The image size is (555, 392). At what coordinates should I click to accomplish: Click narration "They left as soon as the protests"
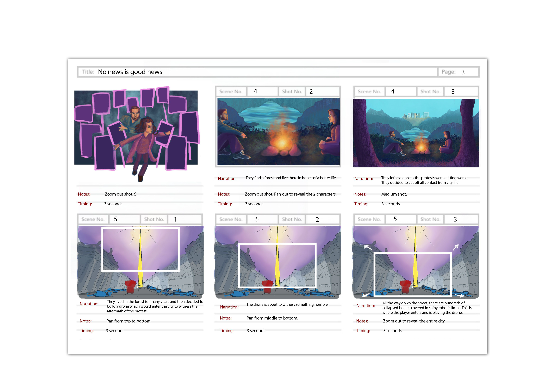point(424,180)
